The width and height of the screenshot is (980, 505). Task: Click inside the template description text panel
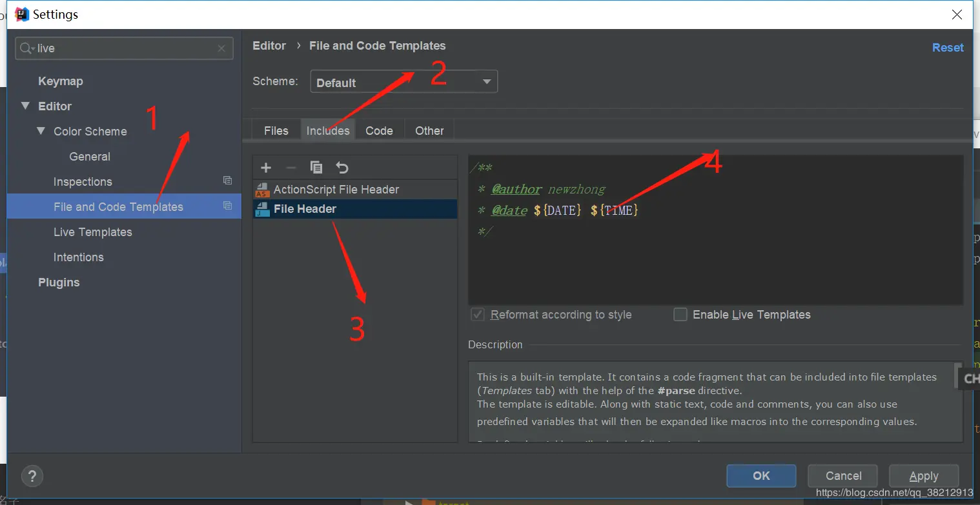(x=715, y=401)
